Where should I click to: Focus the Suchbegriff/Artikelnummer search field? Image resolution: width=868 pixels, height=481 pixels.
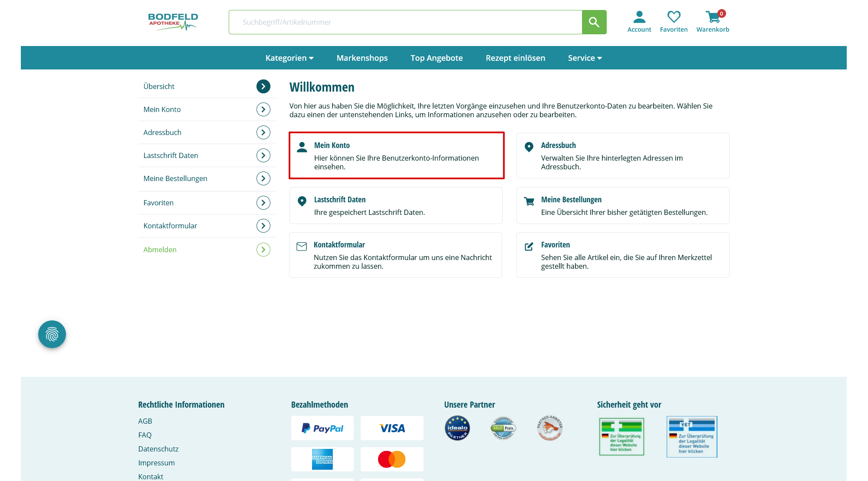coord(405,22)
